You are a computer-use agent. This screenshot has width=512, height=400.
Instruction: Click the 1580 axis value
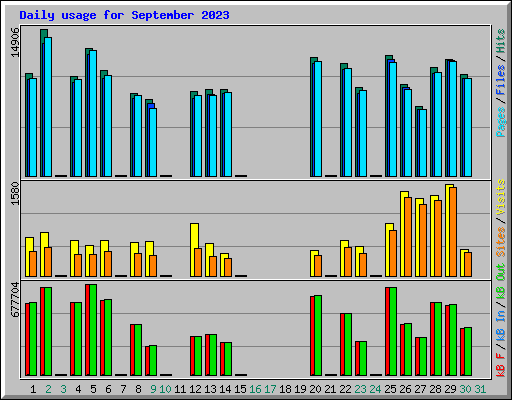(x=15, y=193)
